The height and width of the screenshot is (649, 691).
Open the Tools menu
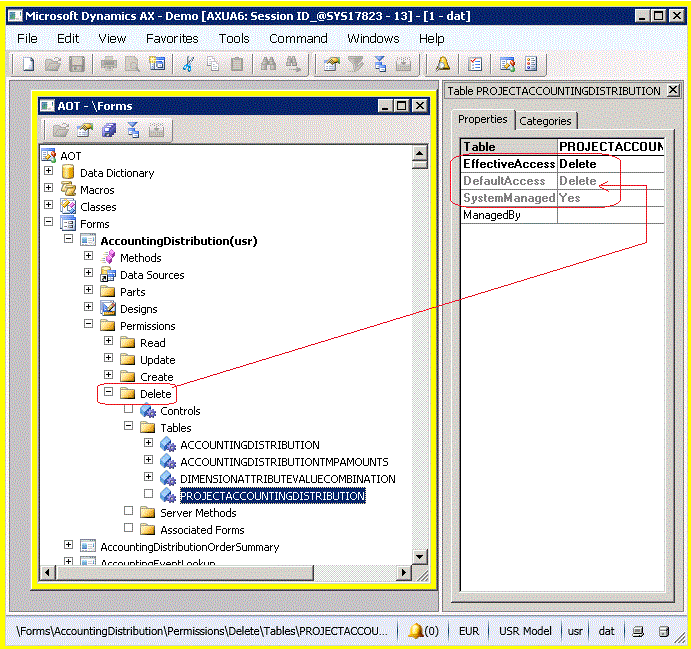click(234, 39)
